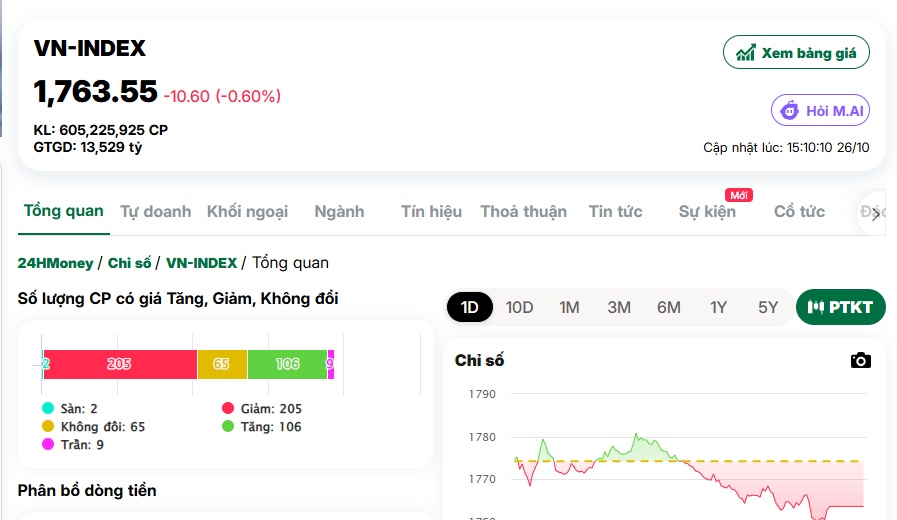The image size is (897, 520).
Task: Open the Khối ngoại tab
Action: pyautogui.click(x=247, y=212)
